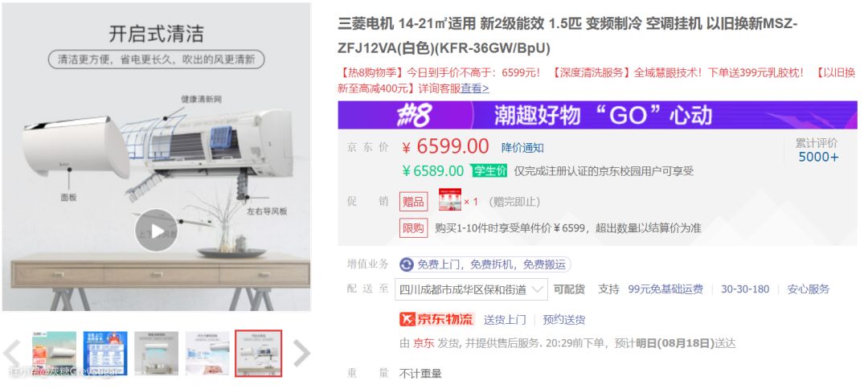Open the 30-30-180 service policy link

[x=745, y=289]
